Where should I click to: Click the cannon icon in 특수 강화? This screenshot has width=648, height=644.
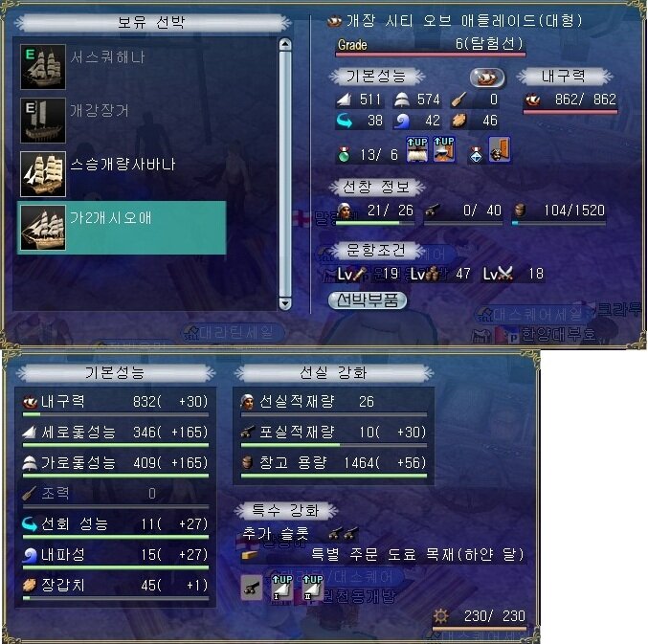(252, 588)
